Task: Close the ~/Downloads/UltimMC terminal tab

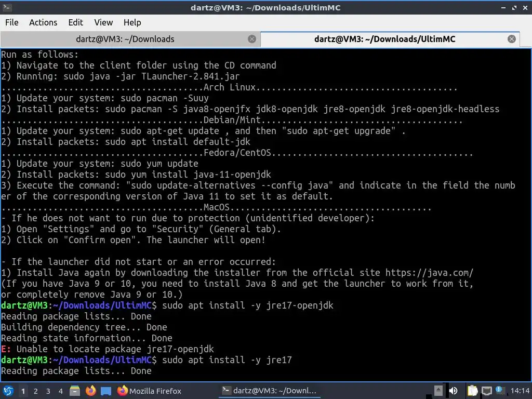Action: (x=512, y=39)
